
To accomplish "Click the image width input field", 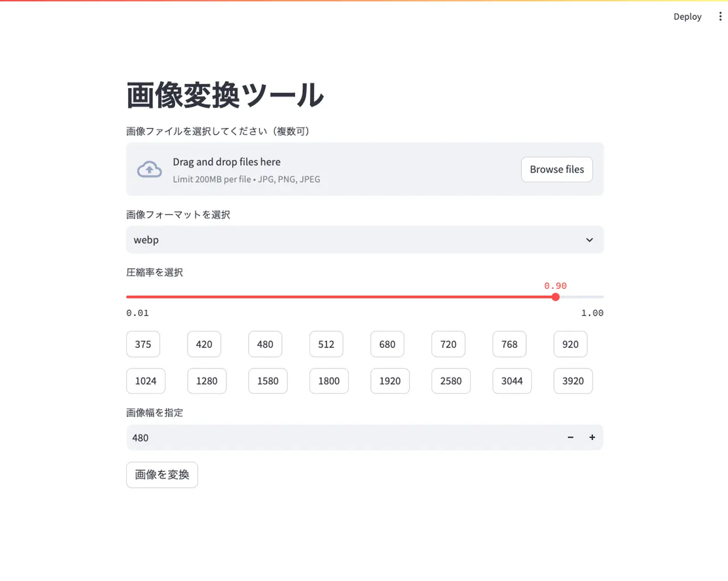I will [x=341, y=438].
